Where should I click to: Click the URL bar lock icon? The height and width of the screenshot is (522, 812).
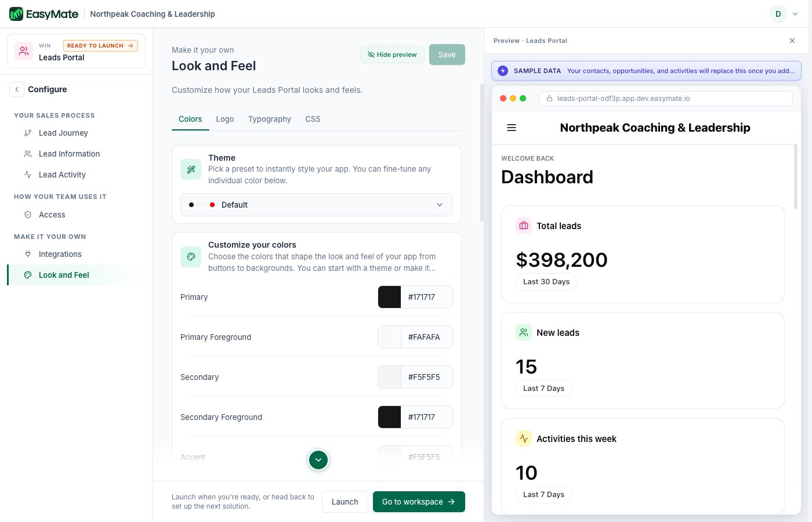pos(550,99)
